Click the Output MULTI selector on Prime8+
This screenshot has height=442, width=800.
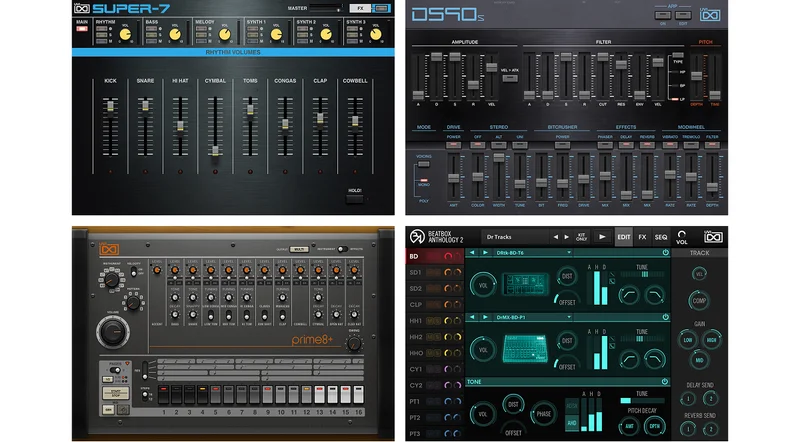pos(299,249)
